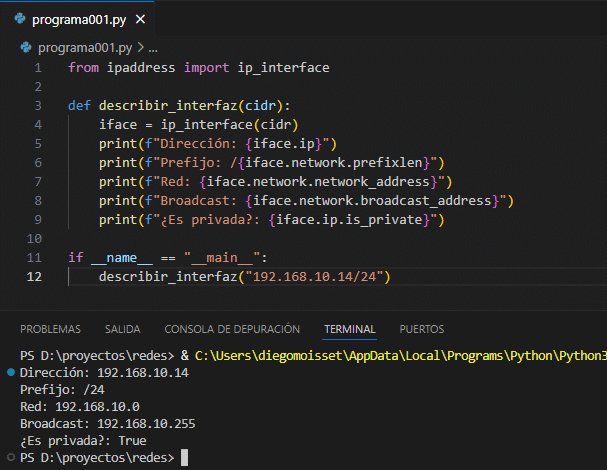Open the programa001.py breadcrumb item
The height and width of the screenshot is (470, 607).
(84, 47)
